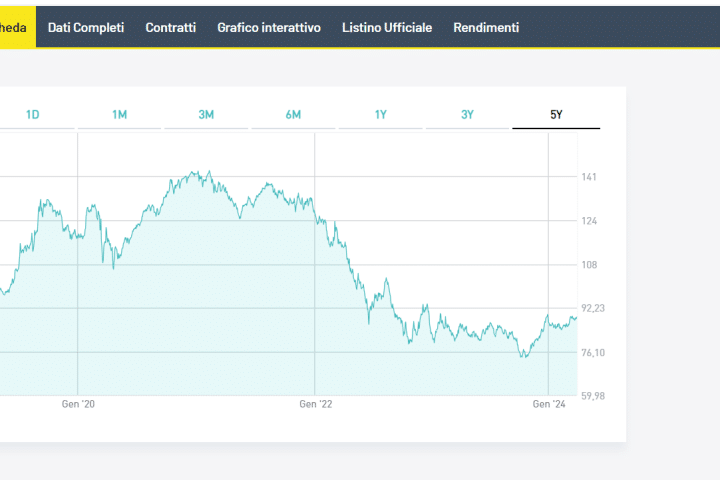Select the 1D chart range
Image resolution: width=720 pixels, height=480 pixels.
[33, 115]
